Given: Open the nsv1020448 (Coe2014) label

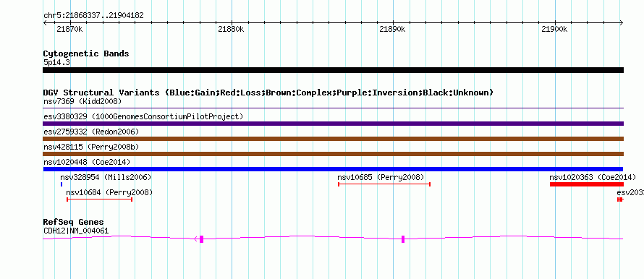Looking at the screenshot, I should 87,162.
